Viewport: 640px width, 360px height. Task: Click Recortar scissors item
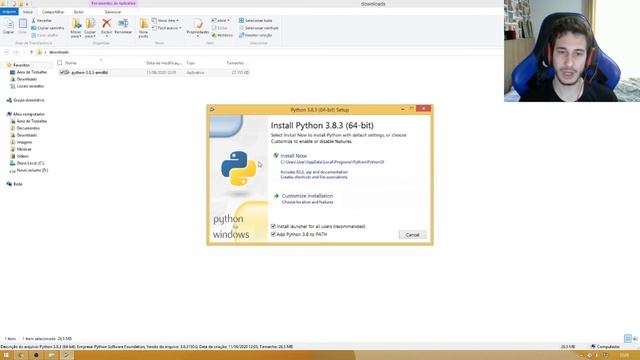42,20
